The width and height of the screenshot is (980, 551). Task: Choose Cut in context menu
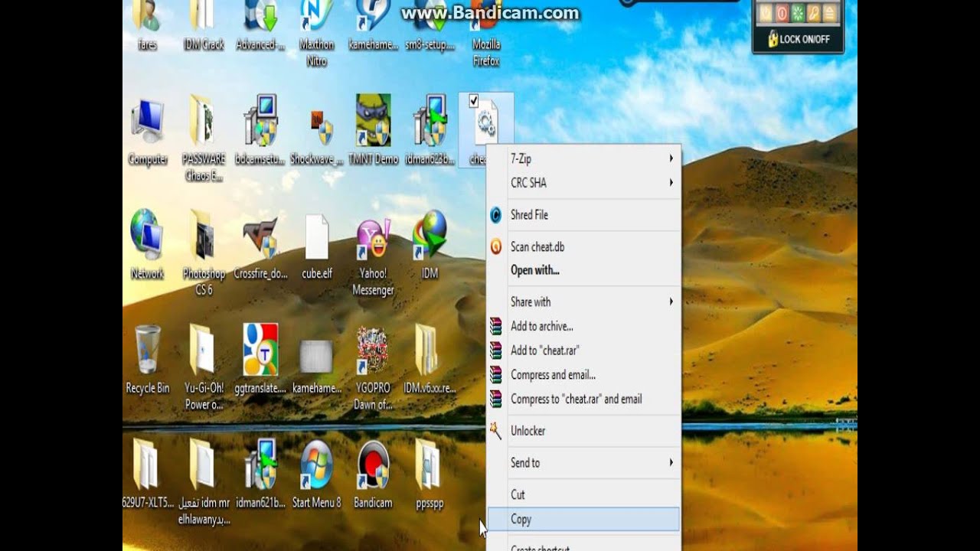click(583, 494)
